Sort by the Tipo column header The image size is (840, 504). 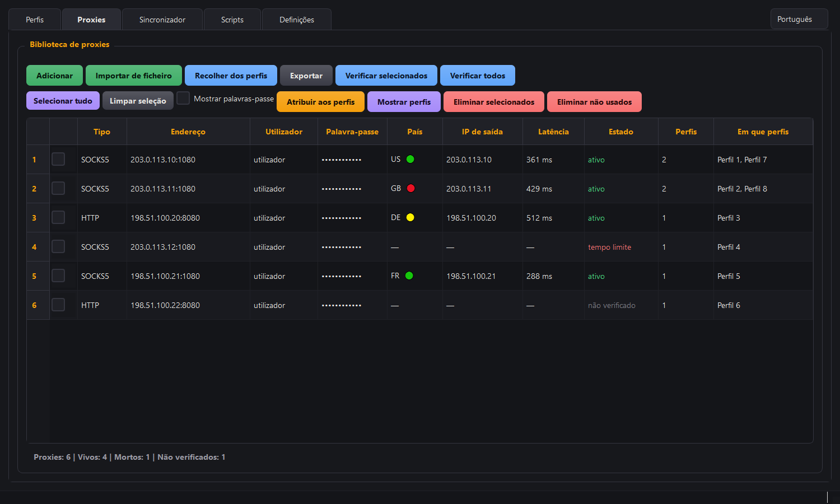coord(102,132)
